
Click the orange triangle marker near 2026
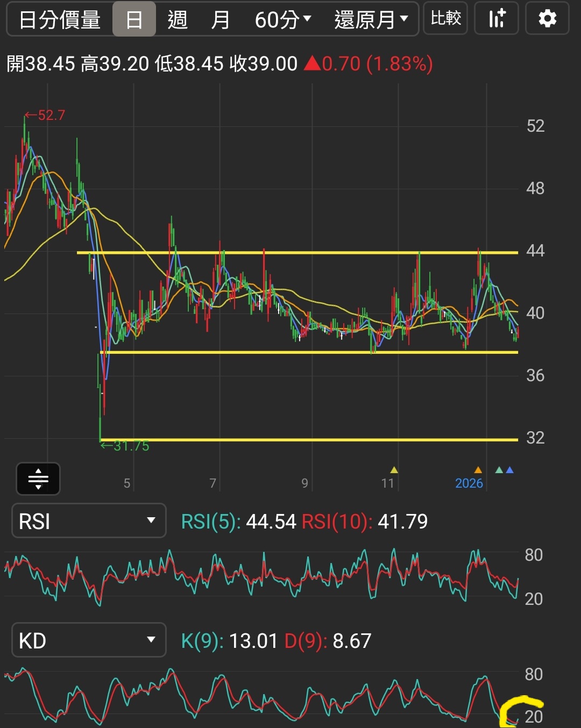[477, 470]
